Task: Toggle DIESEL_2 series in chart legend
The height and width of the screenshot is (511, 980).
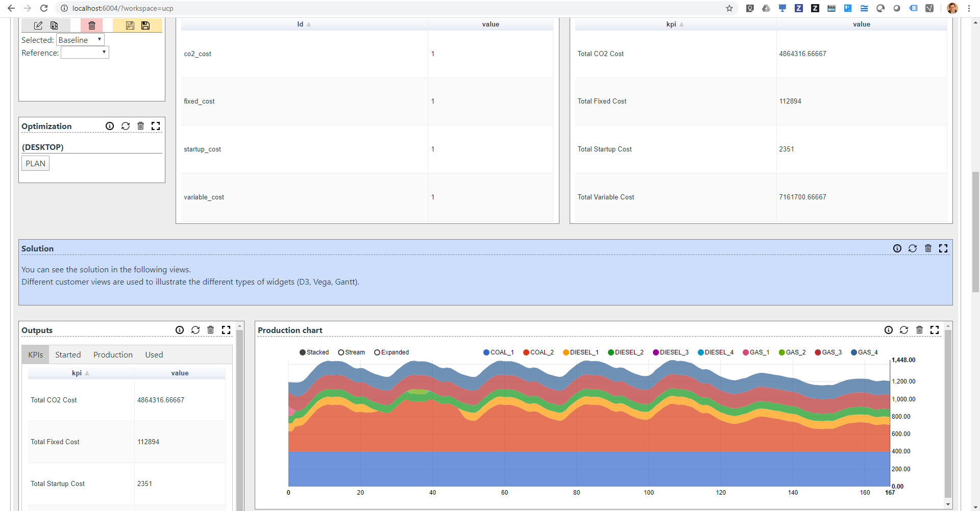Action: pos(626,352)
